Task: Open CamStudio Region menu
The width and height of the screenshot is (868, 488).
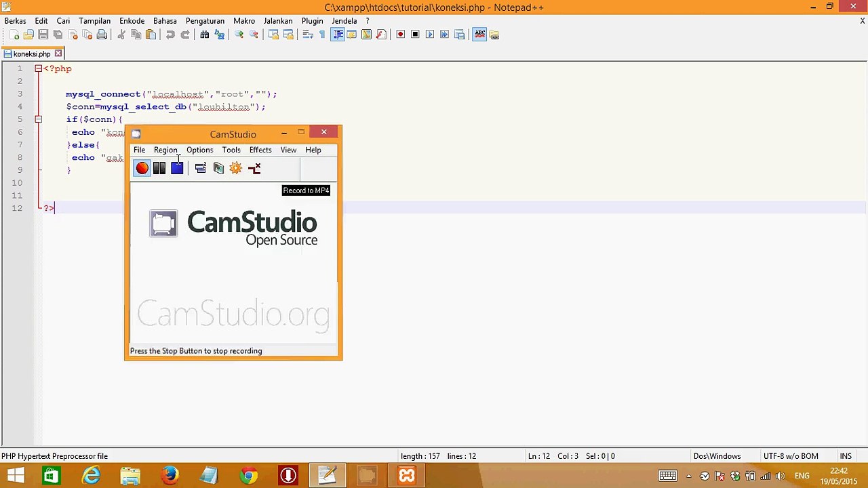Action: click(165, 150)
